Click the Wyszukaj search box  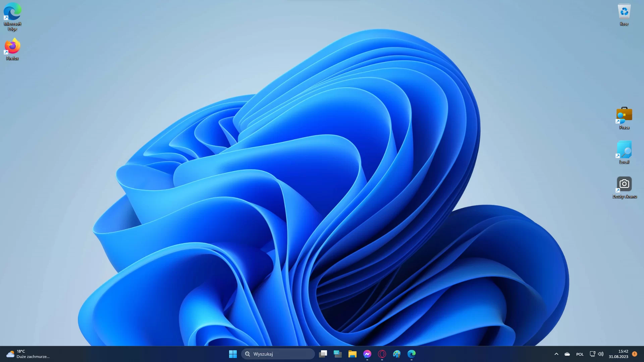pyautogui.click(x=278, y=354)
